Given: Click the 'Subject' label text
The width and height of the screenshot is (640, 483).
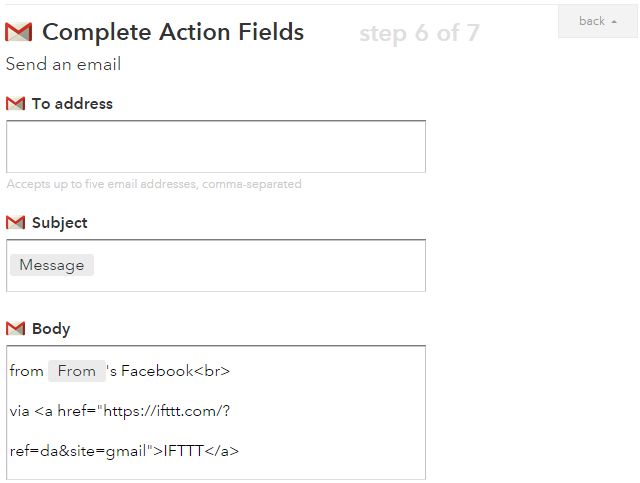Looking at the screenshot, I should pyautogui.click(x=60, y=223).
